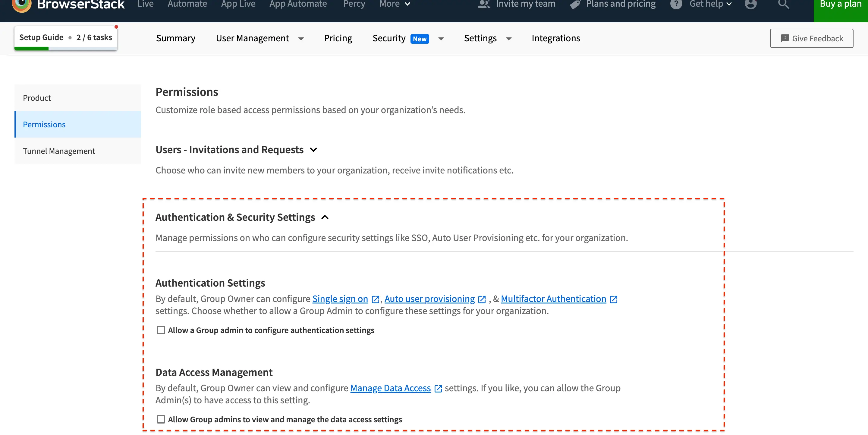Open the Setup Guide progress widget

[65, 38]
